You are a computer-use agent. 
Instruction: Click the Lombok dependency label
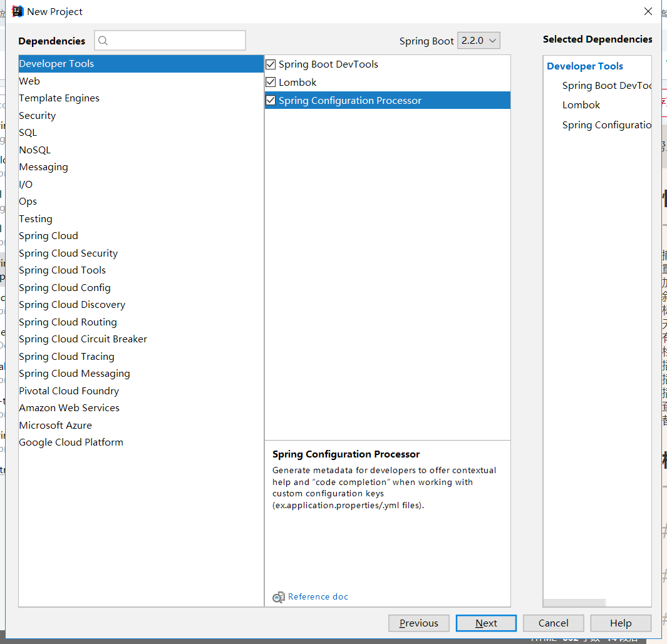click(x=297, y=82)
